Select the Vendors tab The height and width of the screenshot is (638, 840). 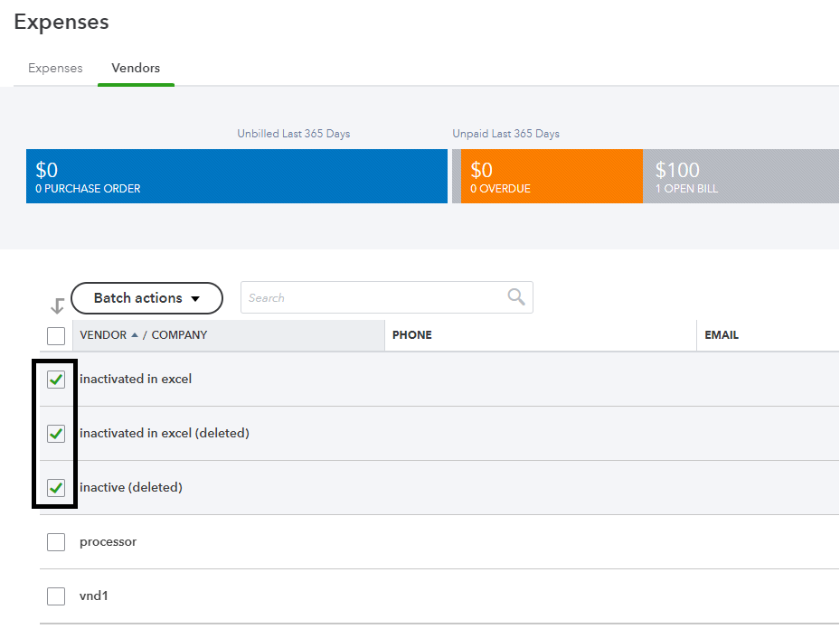(x=136, y=69)
